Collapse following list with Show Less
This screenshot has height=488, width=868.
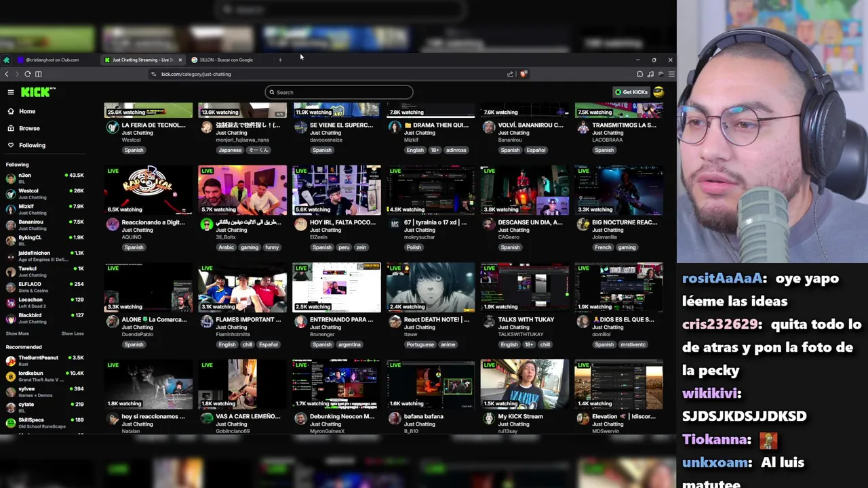click(x=73, y=333)
